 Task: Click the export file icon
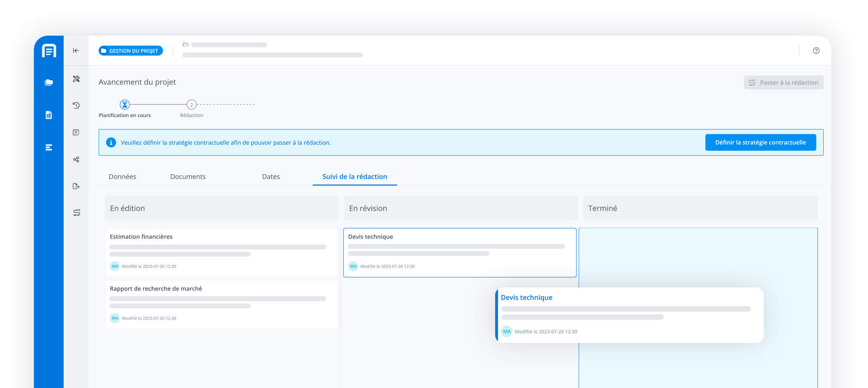tap(76, 186)
